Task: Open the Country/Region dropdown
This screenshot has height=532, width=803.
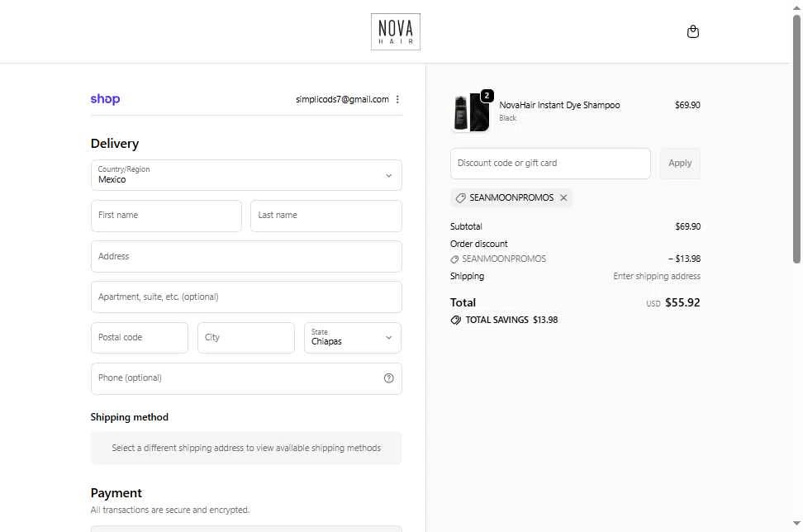Action: pos(246,175)
